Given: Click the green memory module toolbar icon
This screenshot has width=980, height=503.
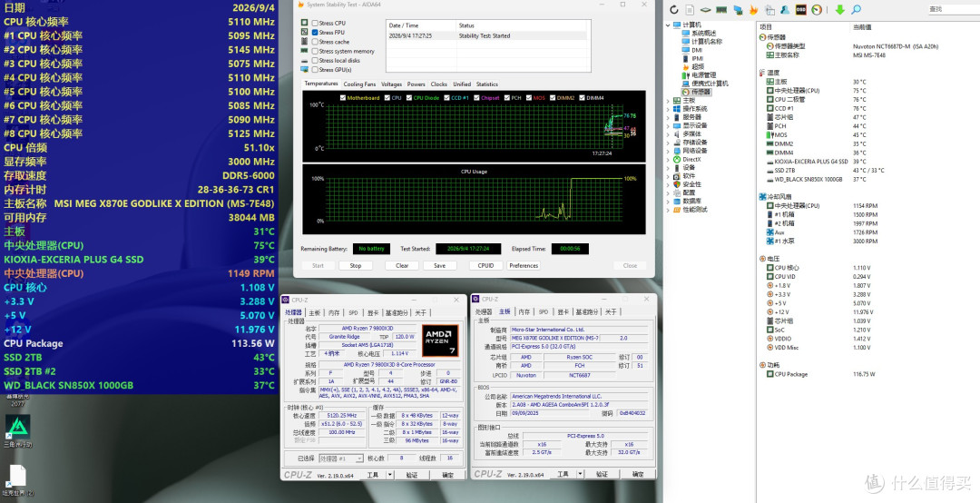Looking at the screenshot, I should (721, 9).
